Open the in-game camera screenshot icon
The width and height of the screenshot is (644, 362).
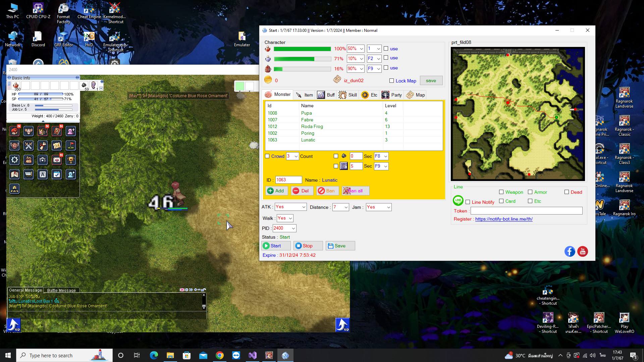pyautogui.click(x=43, y=160)
